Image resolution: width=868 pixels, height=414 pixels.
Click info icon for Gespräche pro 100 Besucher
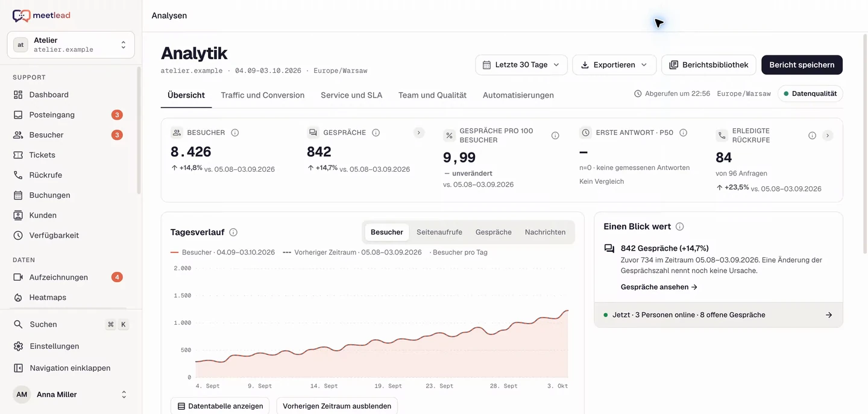[x=555, y=136]
